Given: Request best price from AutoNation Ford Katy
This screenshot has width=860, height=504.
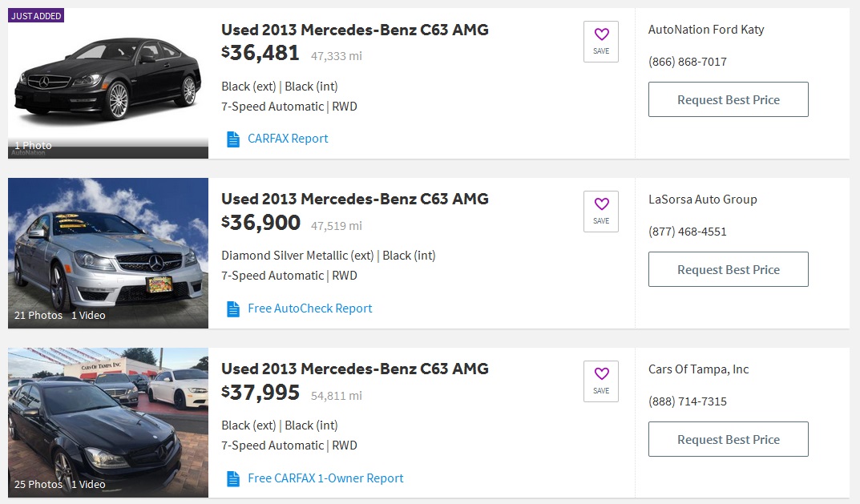Looking at the screenshot, I should point(728,99).
